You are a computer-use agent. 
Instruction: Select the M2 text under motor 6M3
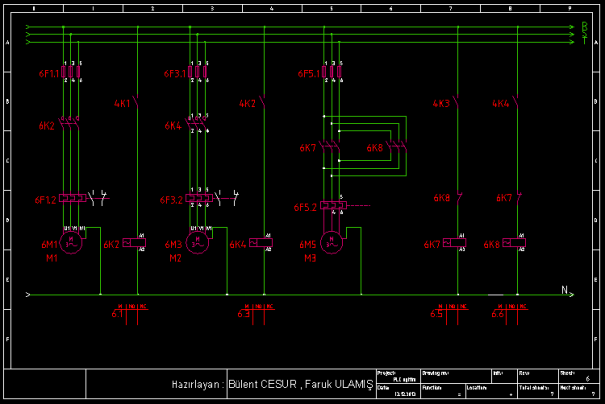pyautogui.click(x=175, y=258)
